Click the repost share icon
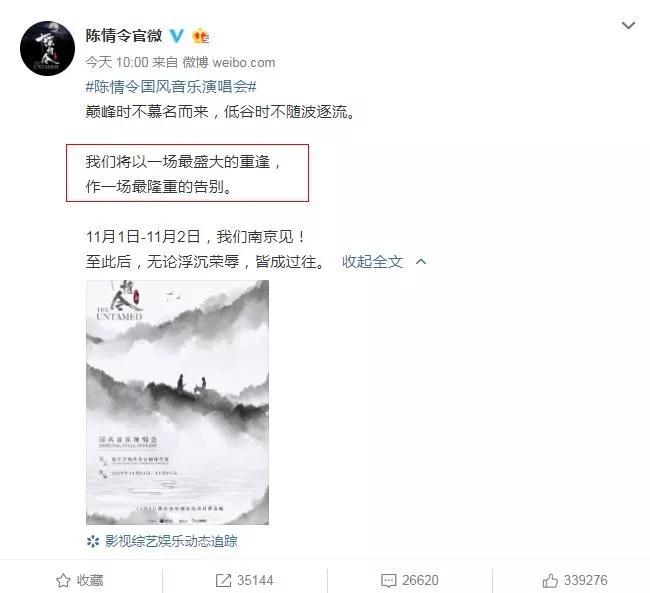The width and height of the screenshot is (650, 593). [x=223, y=581]
